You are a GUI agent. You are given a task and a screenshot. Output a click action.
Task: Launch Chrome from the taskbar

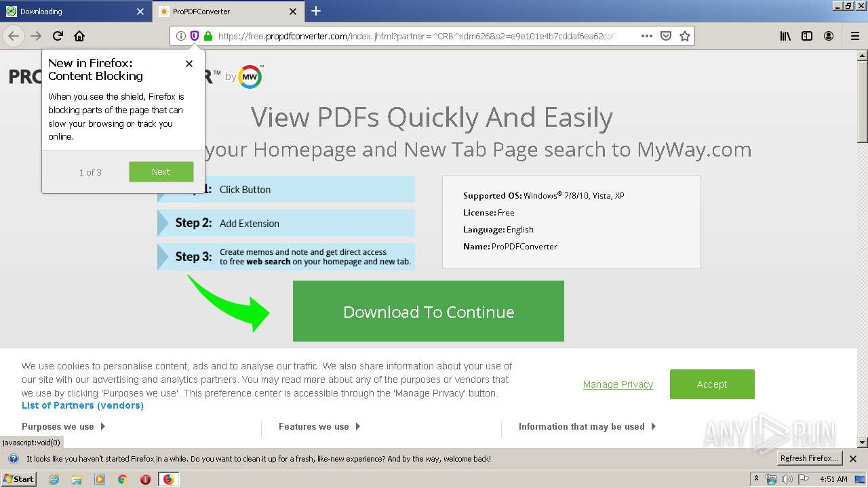(x=123, y=479)
